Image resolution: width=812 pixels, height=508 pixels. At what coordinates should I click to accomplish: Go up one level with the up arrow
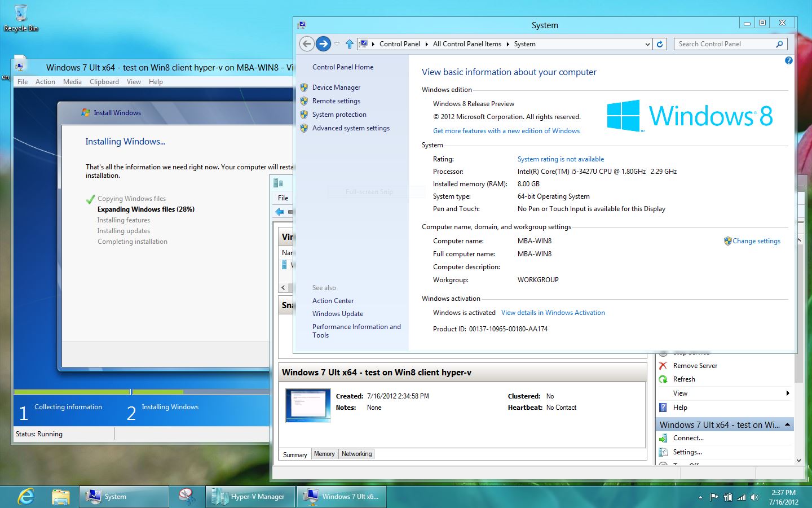coord(350,44)
